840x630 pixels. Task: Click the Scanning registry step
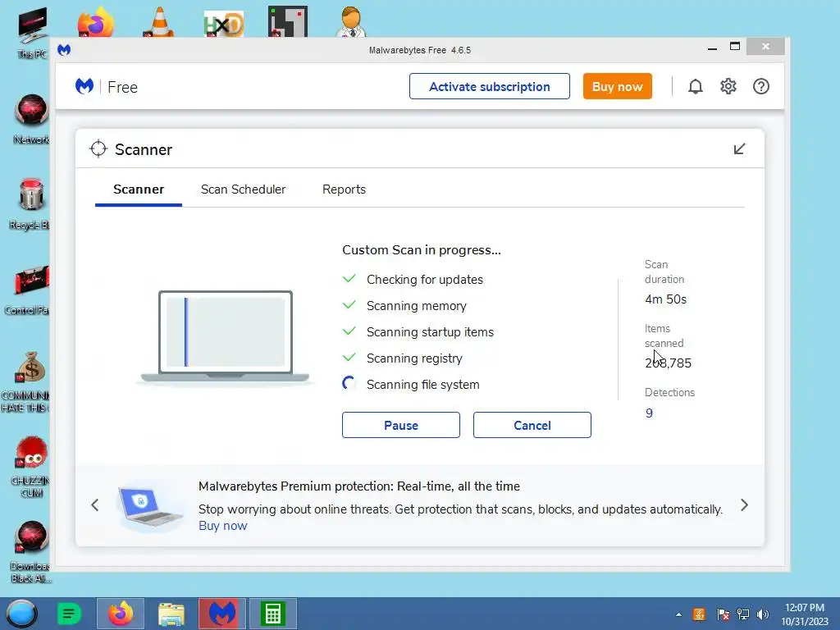point(414,358)
